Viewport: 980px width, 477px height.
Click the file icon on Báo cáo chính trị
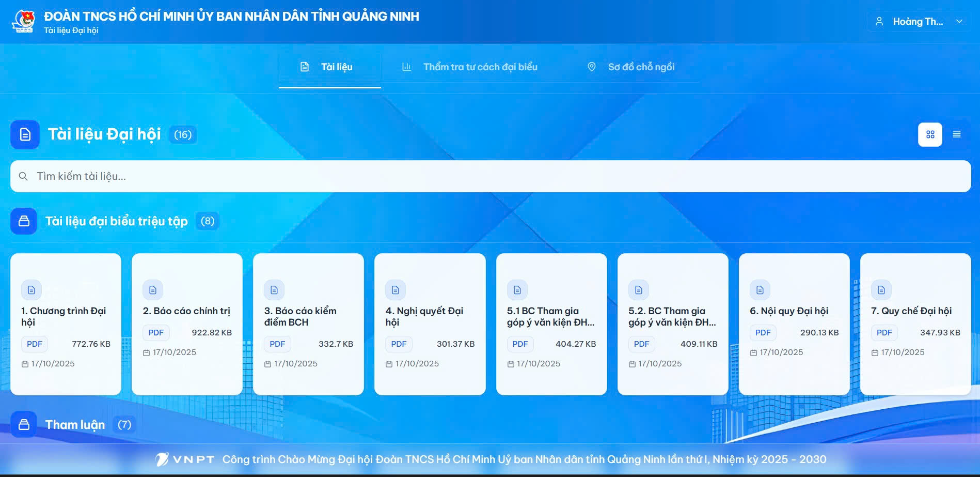pyautogui.click(x=153, y=290)
